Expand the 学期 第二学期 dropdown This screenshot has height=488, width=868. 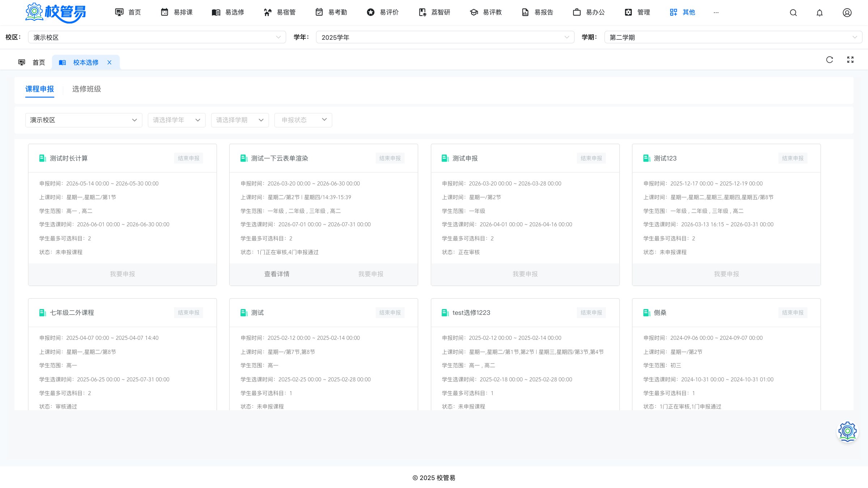pos(733,37)
